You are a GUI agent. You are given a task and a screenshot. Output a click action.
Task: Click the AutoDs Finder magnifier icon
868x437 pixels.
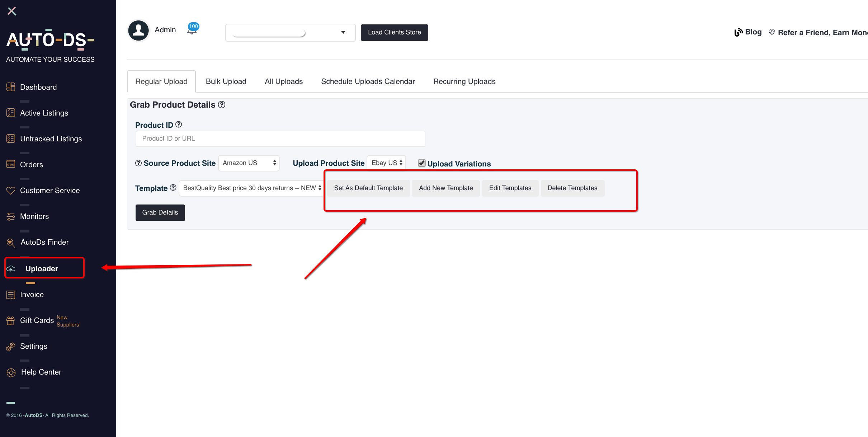11,243
